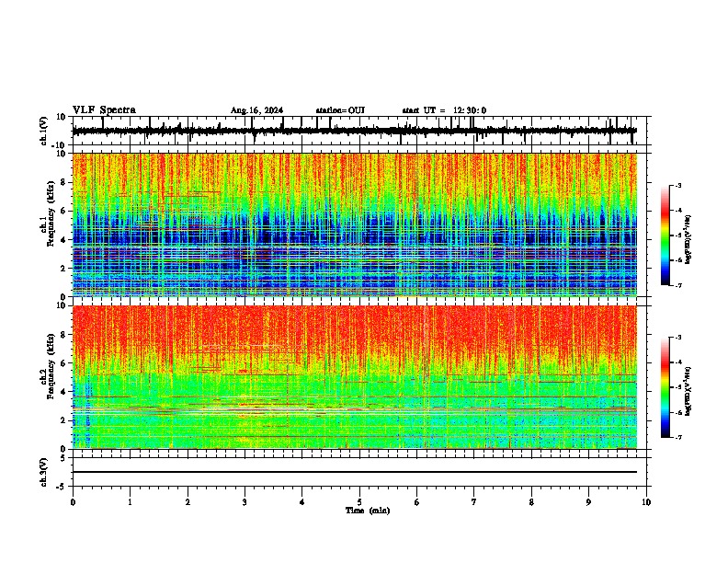This screenshot has height=563, width=728.
Task: Click the "-7" label on ch.1 color bar
Action: pyautogui.click(x=678, y=285)
